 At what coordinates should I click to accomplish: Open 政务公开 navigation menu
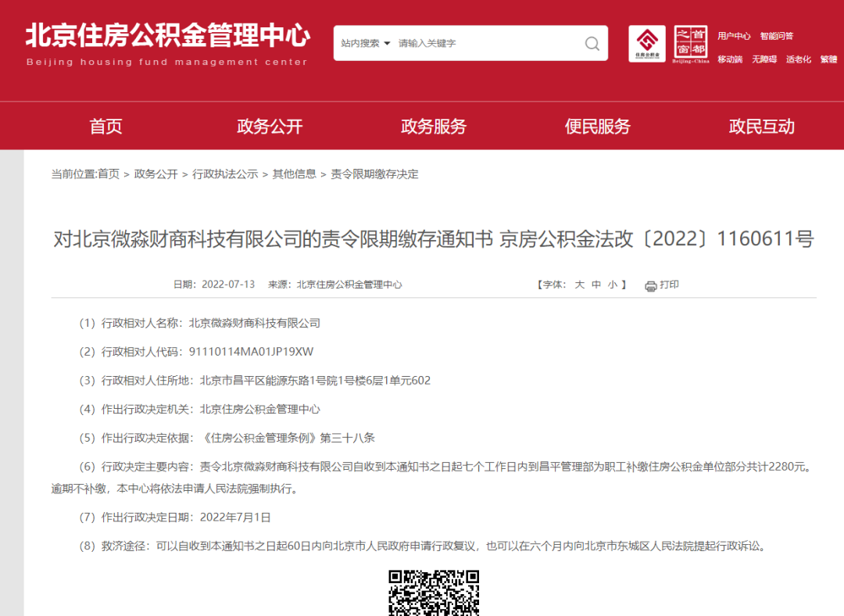pos(270,126)
